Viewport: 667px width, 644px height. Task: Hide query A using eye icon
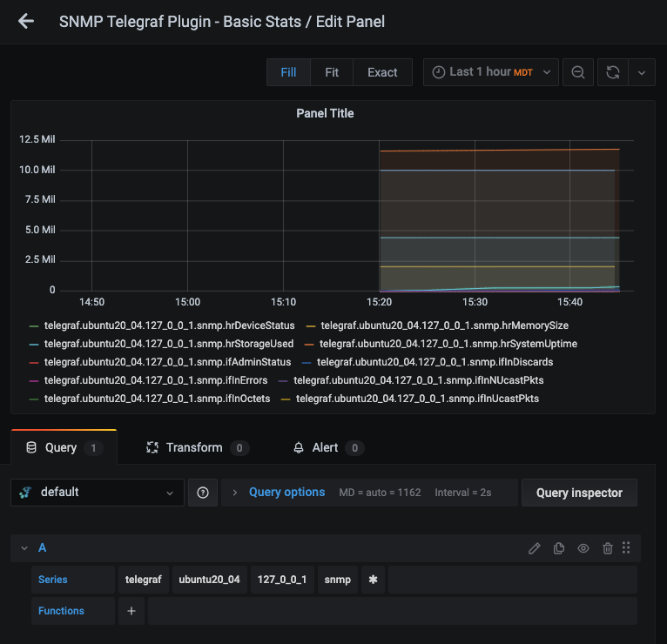click(x=583, y=548)
